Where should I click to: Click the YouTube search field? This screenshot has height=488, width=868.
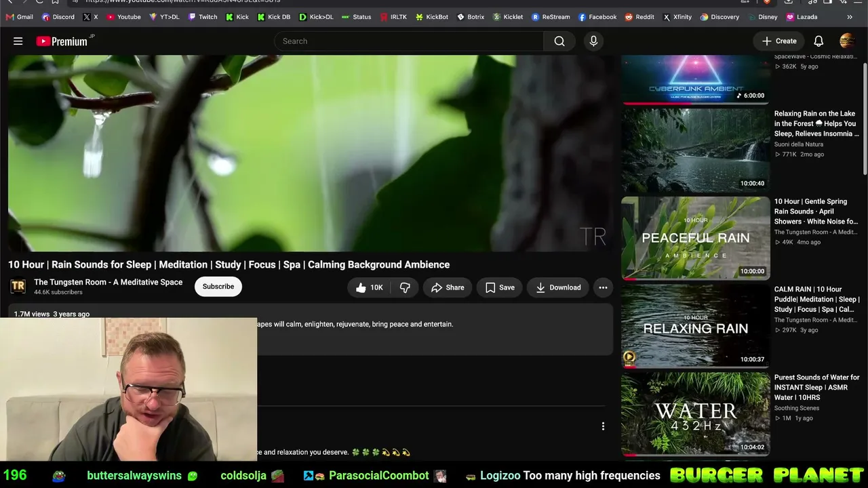point(409,41)
